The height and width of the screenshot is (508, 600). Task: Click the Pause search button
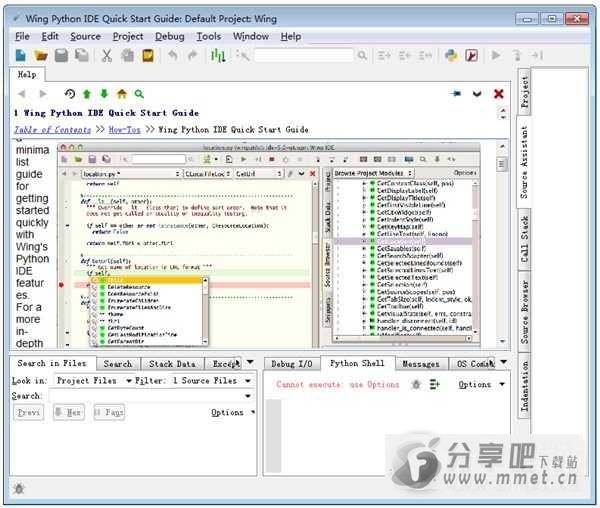(109, 412)
